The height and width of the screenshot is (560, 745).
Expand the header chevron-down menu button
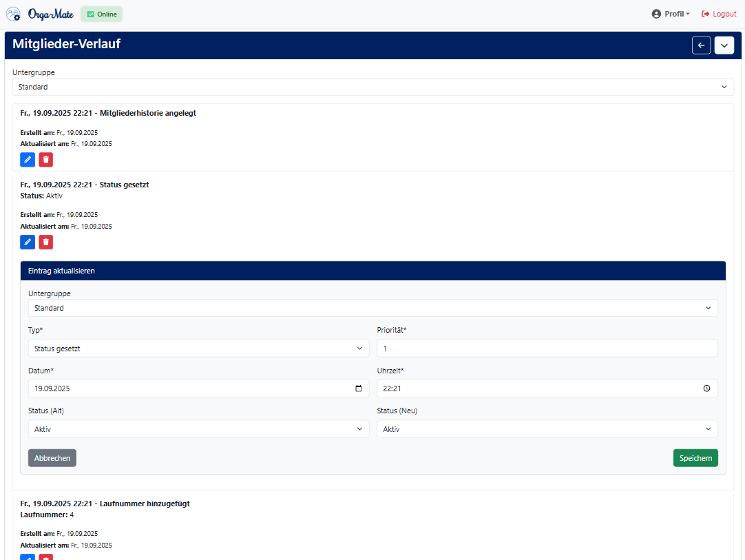(724, 45)
